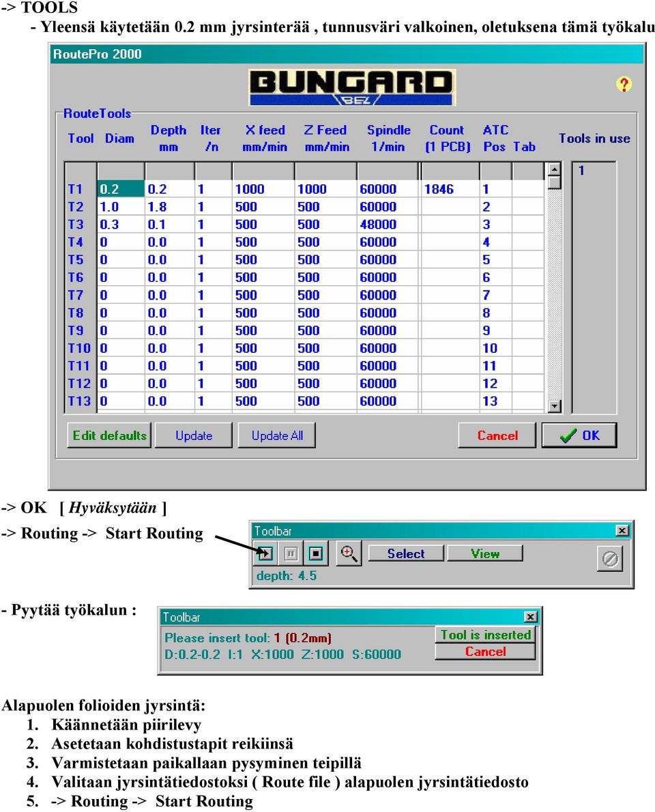Select T13 ATC position 13
Viewport: 655px width, 812px height.
pos(495,401)
